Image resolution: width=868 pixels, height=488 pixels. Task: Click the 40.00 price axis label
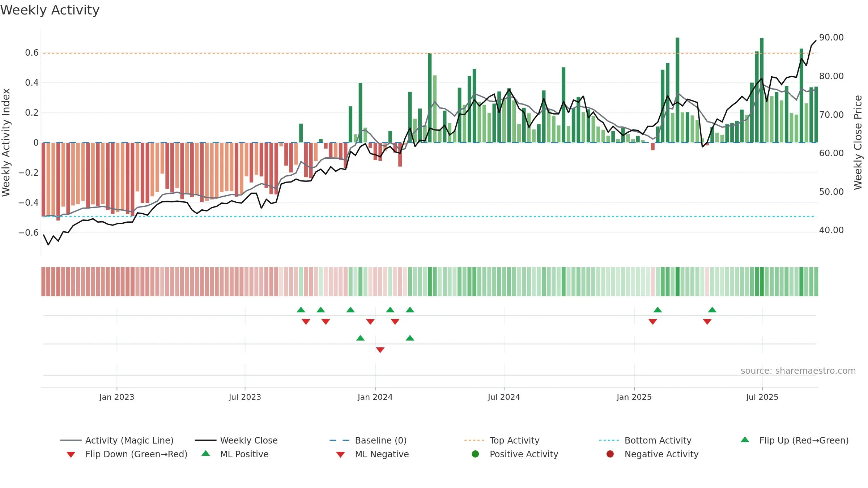[831, 230]
